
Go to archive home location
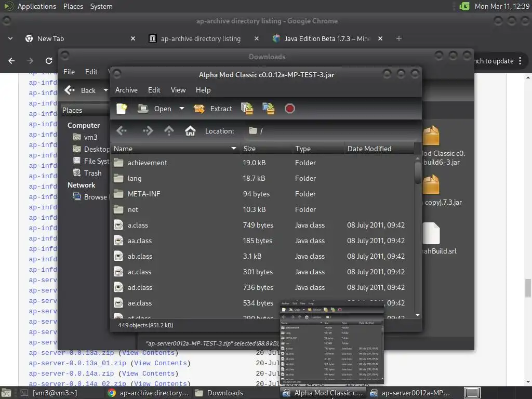(190, 130)
